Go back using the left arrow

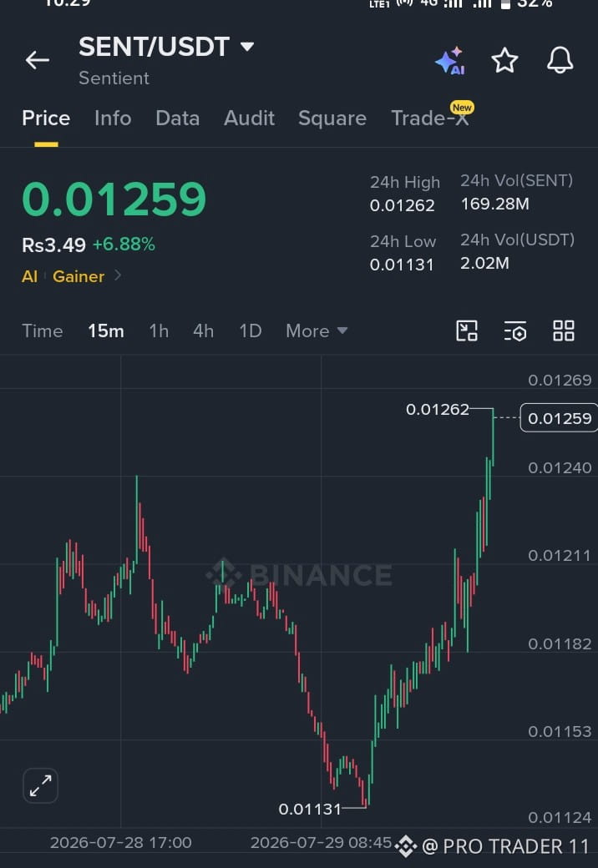[38, 60]
